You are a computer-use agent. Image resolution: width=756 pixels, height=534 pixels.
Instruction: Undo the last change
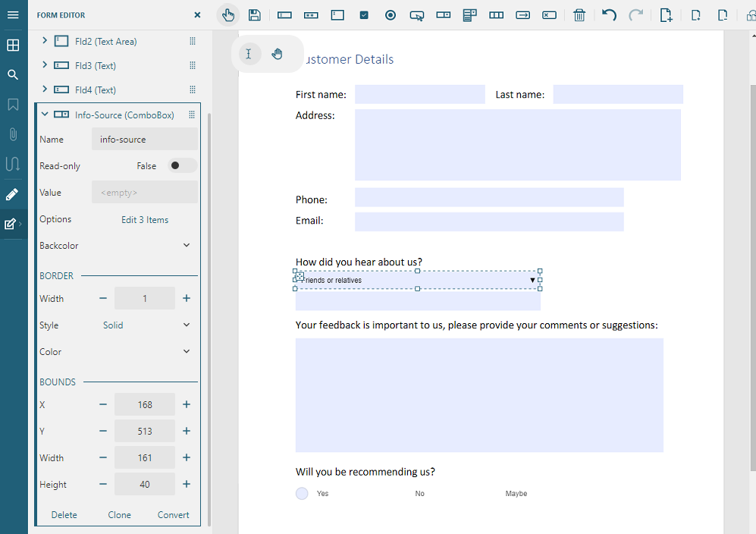point(610,15)
